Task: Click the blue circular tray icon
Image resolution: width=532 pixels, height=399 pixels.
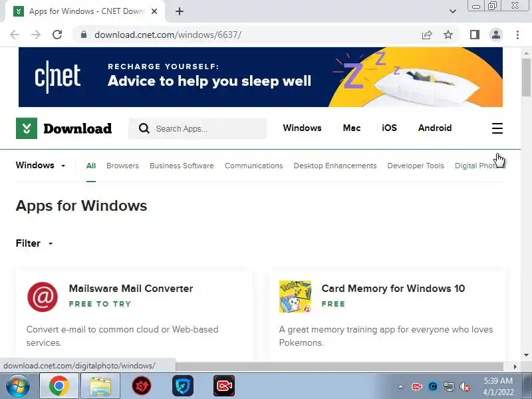Action: click(433, 386)
